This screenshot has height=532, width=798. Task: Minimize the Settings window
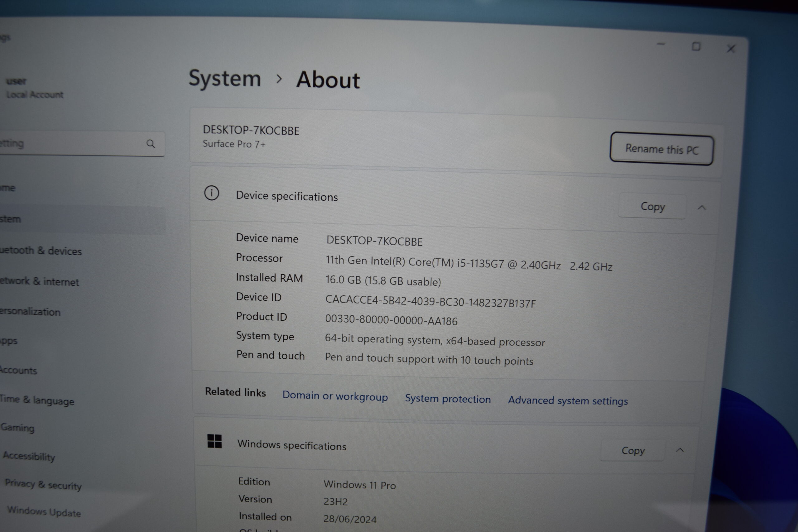tap(661, 44)
